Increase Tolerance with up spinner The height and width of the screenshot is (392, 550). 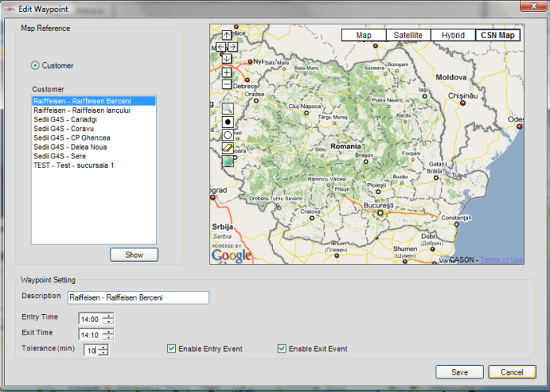coord(103,347)
